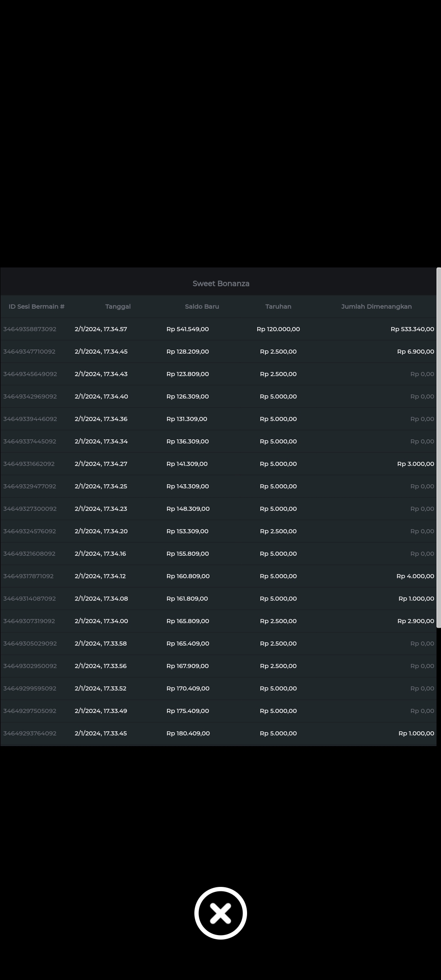Open session ID 34649317871092
441x980 pixels.
tap(29, 576)
